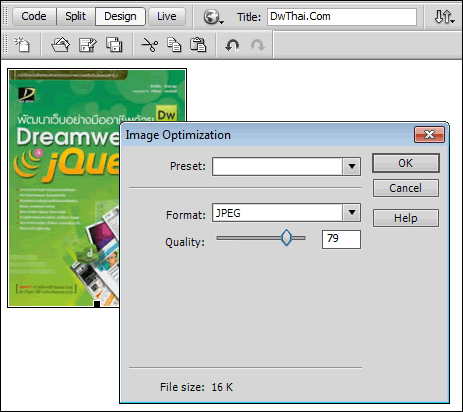
Task: Click the Quality value field showing 79
Action: pos(341,239)
